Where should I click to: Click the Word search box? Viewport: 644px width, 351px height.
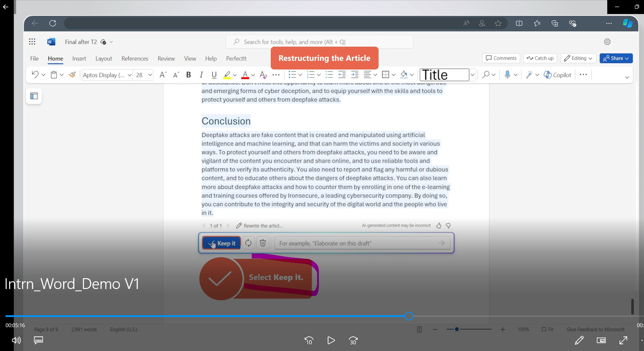[x=320, y=42]
